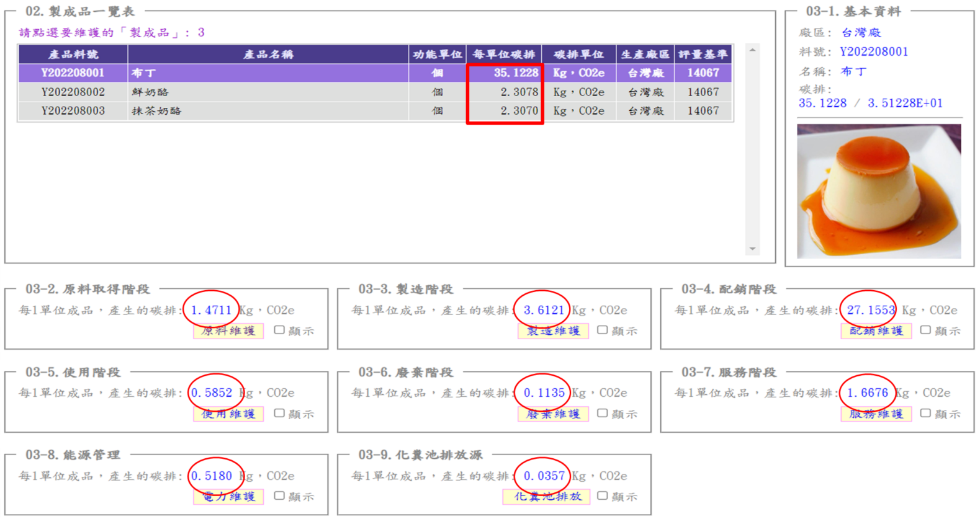Click carbon value 2.3078 for 鮮奶酪
Screen dimensions: 980x519
[519, 92]
